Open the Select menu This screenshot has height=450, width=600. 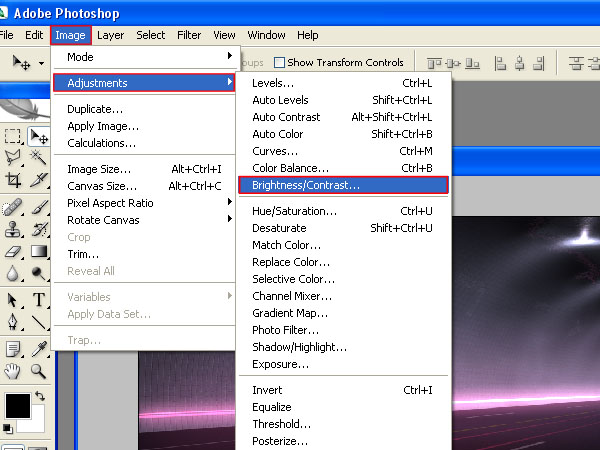[x=150, y=35]
